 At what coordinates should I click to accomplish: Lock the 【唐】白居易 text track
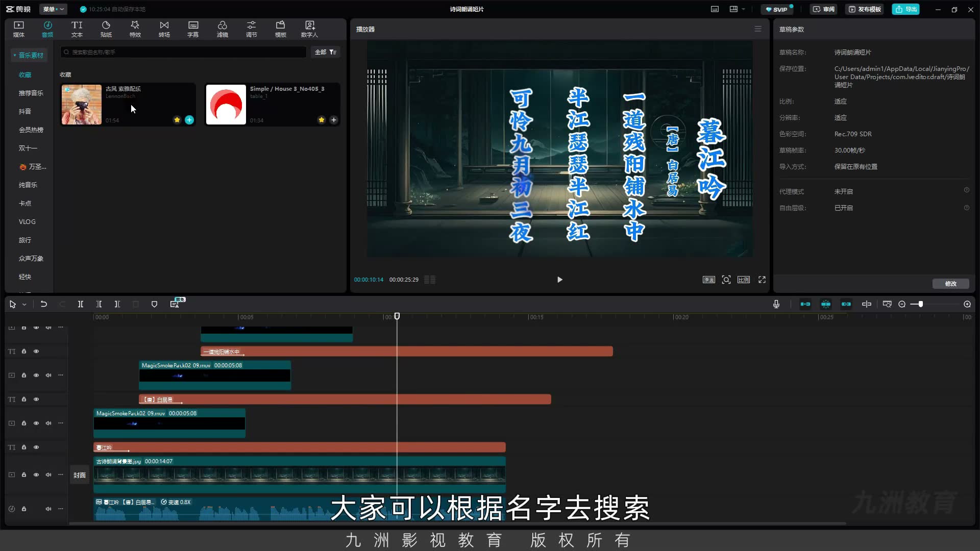point(24,399)
